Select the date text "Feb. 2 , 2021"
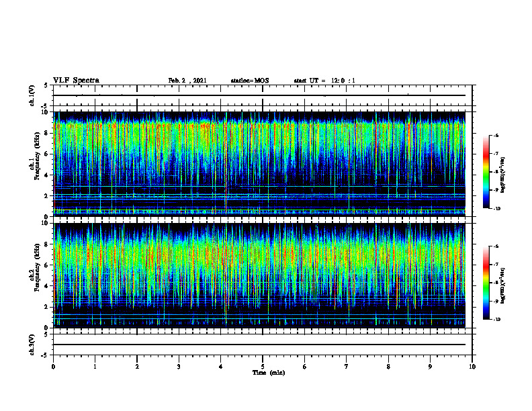The width and height of the screenshot is (532, 411). tap(187, 81)
